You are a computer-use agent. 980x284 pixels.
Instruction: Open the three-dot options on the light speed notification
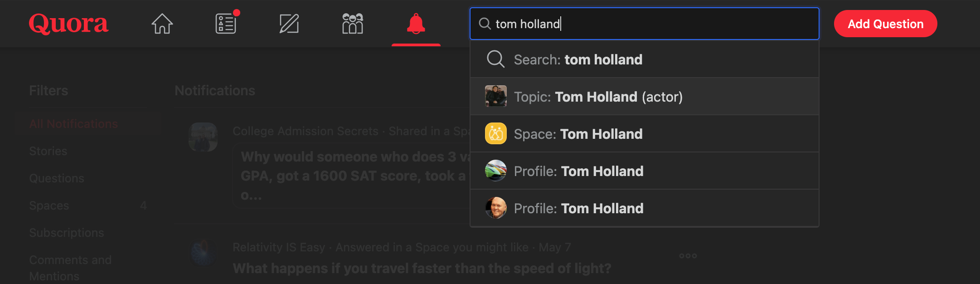(x=688, y=255)
